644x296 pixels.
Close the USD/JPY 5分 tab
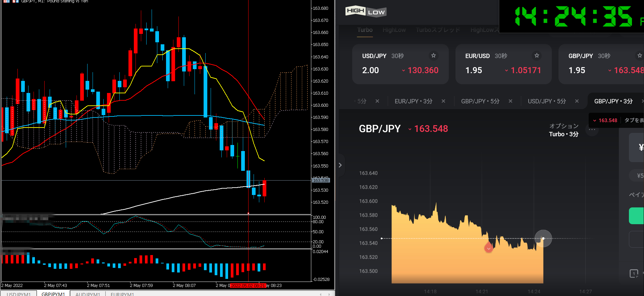tap(577, 101)
